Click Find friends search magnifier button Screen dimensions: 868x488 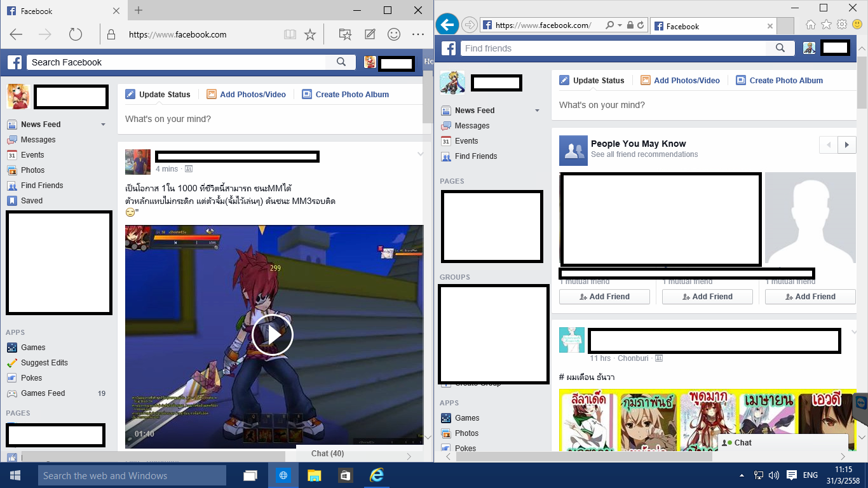[x=780, y=48]
